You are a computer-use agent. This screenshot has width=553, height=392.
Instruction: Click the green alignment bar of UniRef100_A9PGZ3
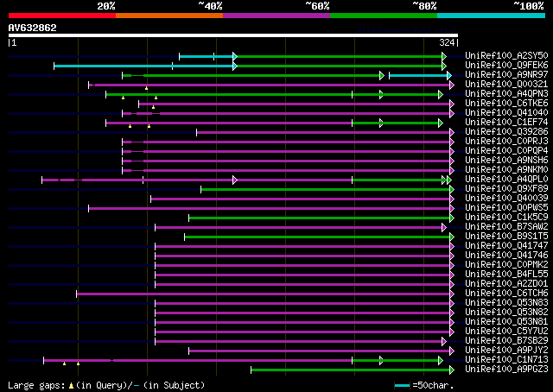[x=352, y=370]
